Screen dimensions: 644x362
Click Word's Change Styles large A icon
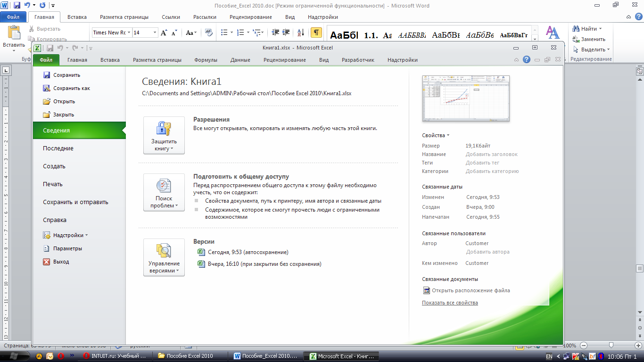(x=553, y=33)
